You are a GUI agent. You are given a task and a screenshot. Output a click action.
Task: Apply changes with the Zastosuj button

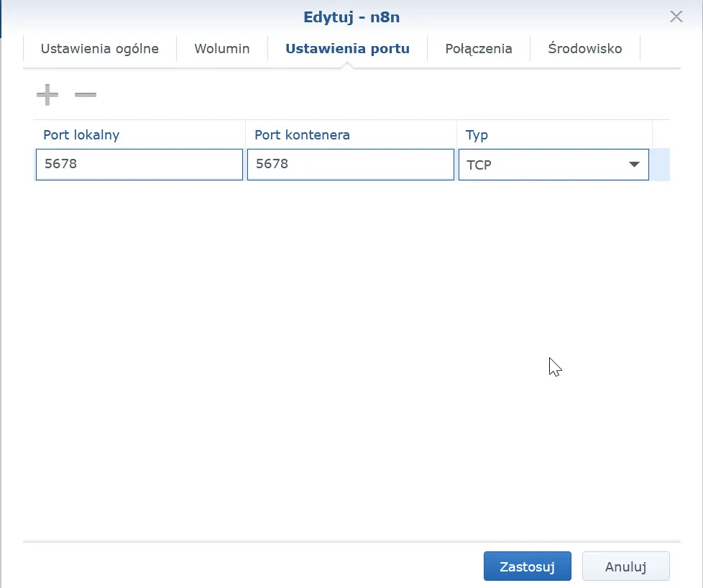pos(527,566)
